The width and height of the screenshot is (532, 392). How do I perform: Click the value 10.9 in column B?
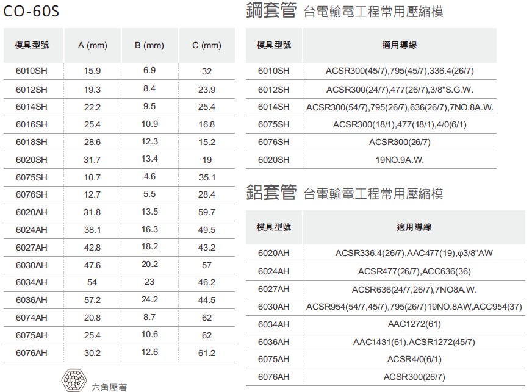click(149, 124)
